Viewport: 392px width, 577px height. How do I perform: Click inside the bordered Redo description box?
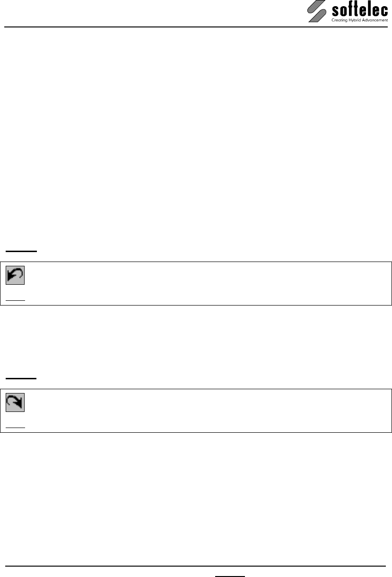[196, 411]
